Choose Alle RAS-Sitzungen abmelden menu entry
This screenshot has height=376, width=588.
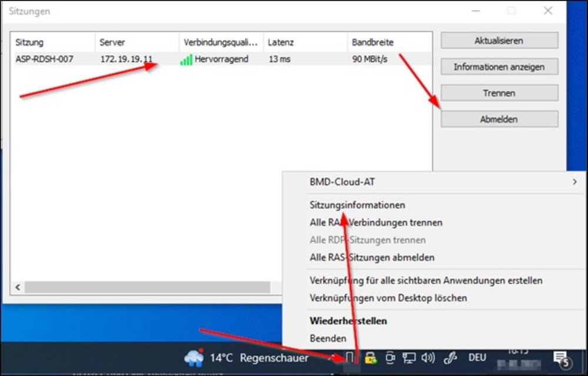click(x=372, y=257)
